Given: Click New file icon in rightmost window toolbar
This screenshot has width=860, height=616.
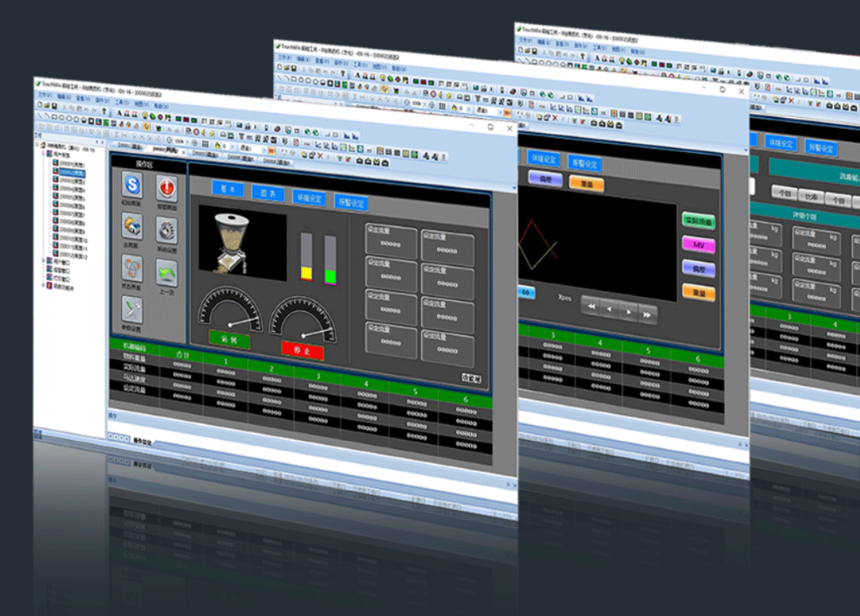Looking at the screenshot, I should [x=521, y=50].
